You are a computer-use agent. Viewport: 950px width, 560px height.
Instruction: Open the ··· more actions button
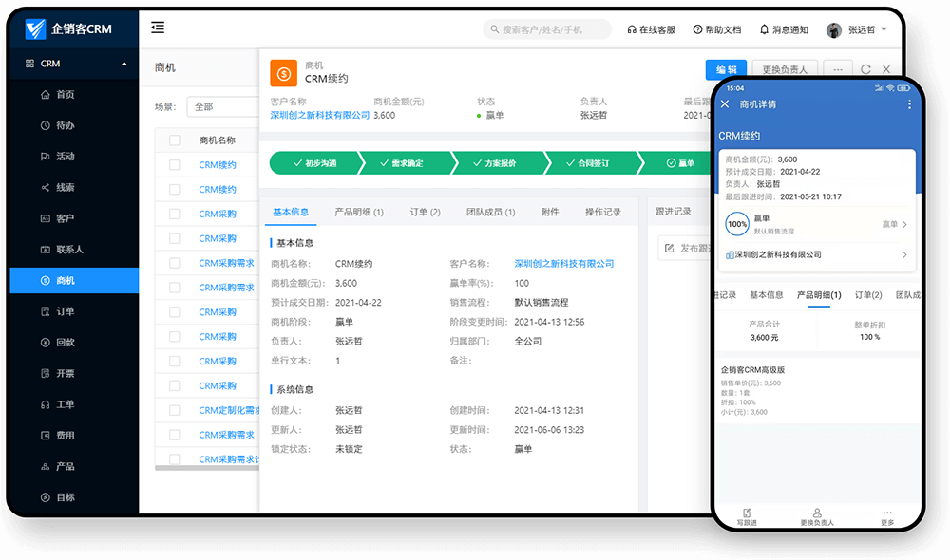pos(838,69)
